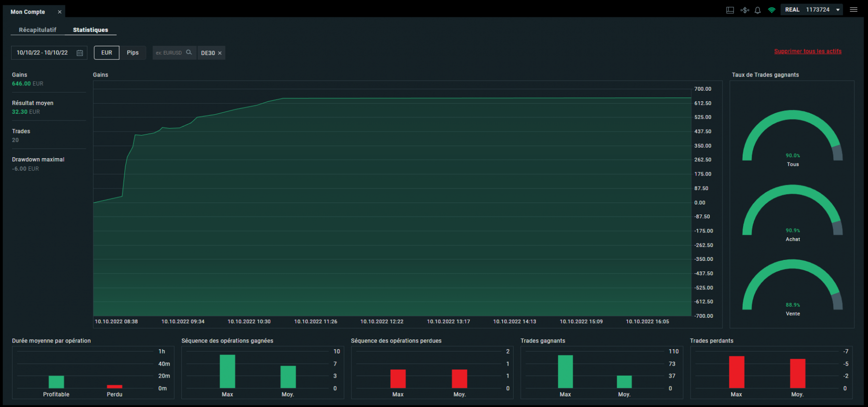Click the 10.10.2022 16:05 time axis label
Screen dimensions: 868x407
(x=648, y=322)
